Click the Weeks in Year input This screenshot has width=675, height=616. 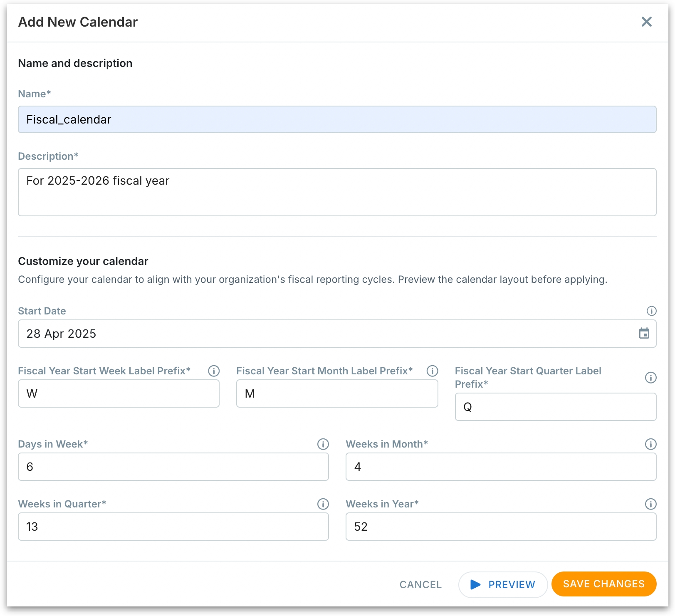(501, 527)
